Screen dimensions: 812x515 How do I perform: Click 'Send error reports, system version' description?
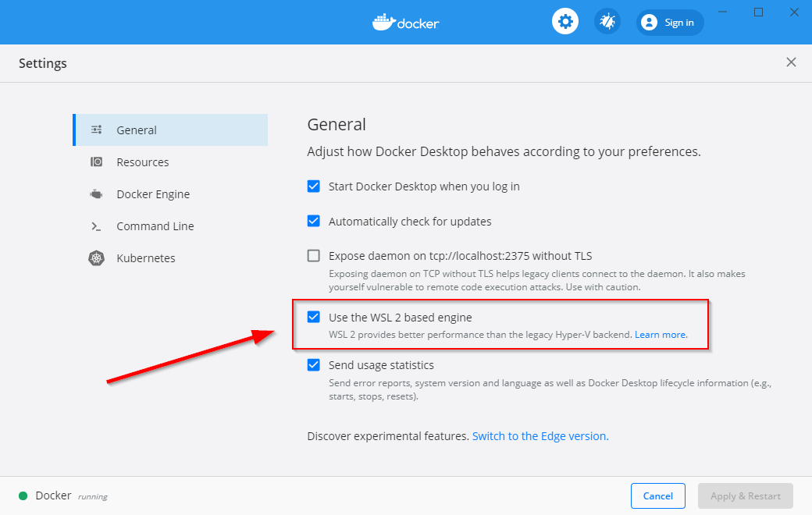pyautogui.click(x=550, y=389)
